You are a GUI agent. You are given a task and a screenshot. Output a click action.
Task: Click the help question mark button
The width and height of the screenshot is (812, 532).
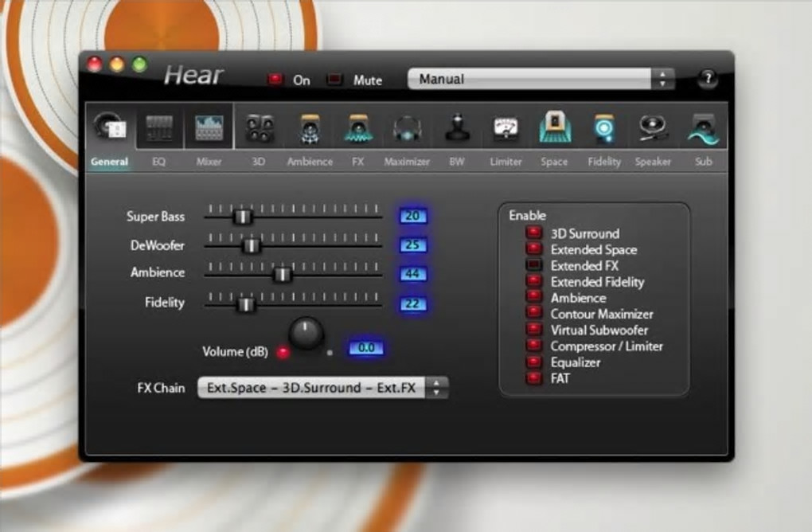point(708,79)
